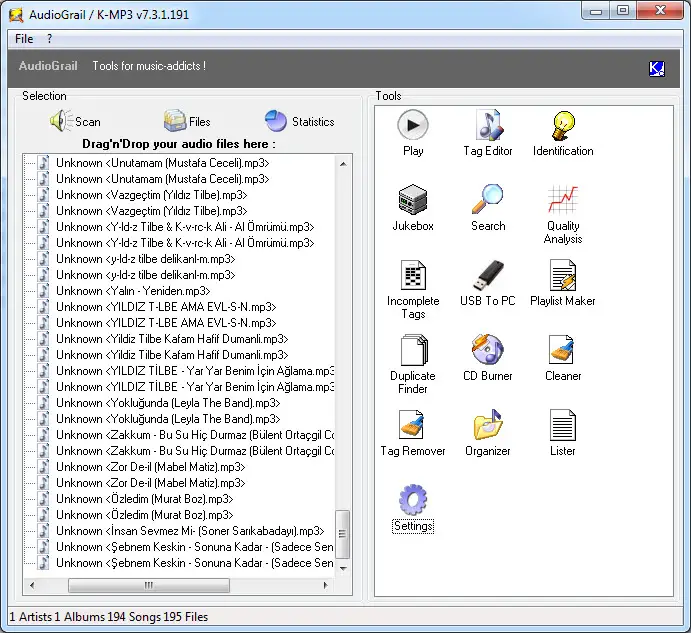Open the ? help menu

[49, 39]
